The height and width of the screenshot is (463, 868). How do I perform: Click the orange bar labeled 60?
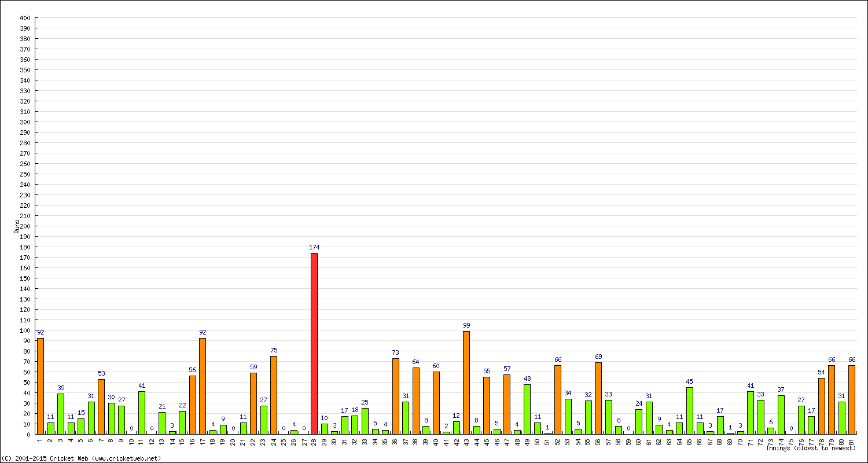[x=436, y=403]
